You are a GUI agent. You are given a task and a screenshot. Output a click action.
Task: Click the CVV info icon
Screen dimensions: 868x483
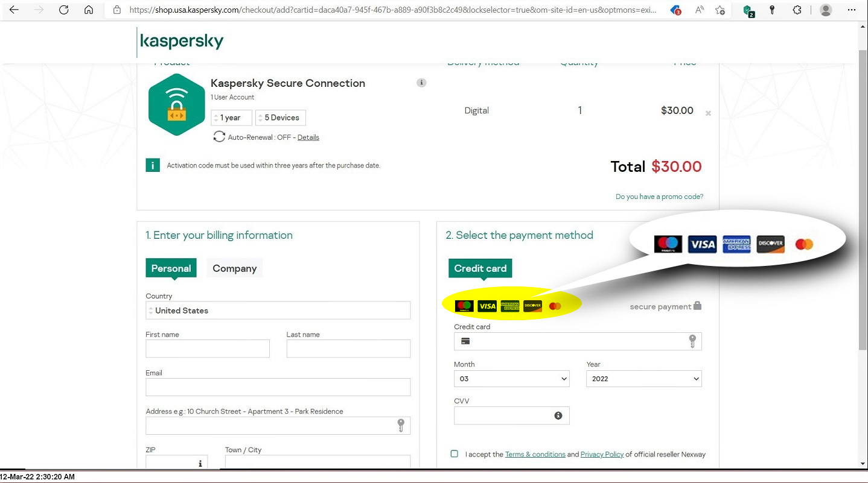coord(558,415)
